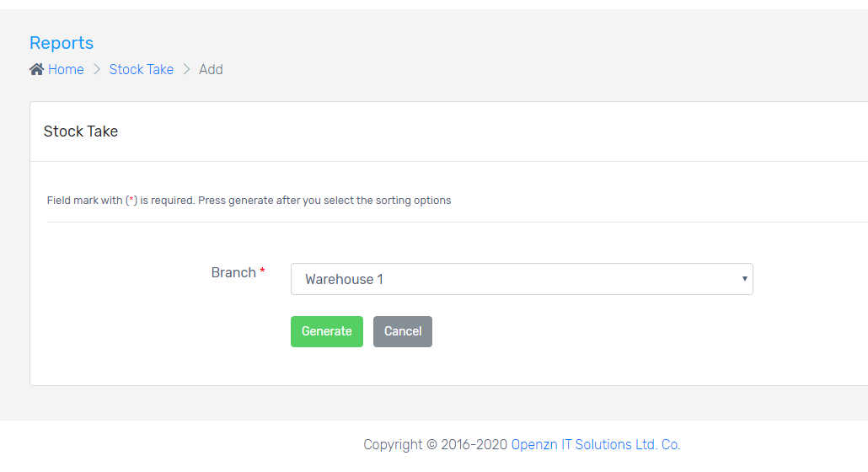Click the Branch field label
The width and height of the screenshot is (868, 472).
pyautogui.click(x=233, y=272)
